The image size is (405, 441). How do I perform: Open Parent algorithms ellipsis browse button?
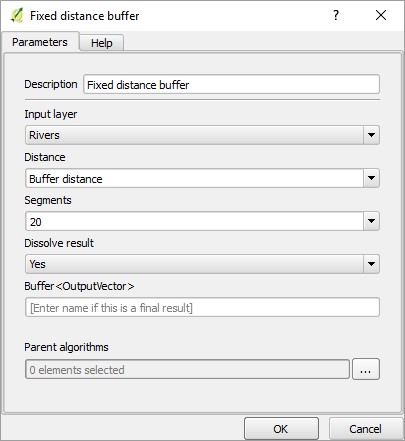tap(366, 369)
